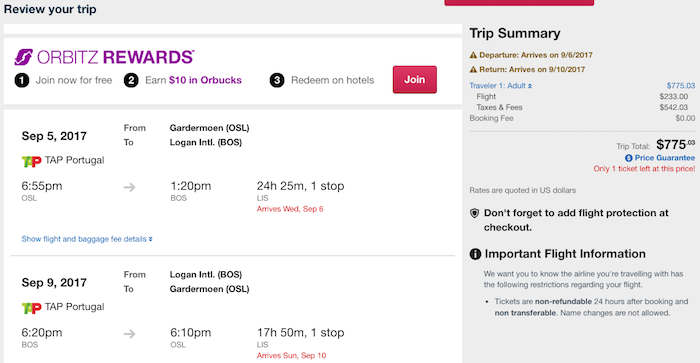The width and height of the screenshot is (700, 363).
Task: Click the step 2 circle icon
Action: [x=131, y=80]
